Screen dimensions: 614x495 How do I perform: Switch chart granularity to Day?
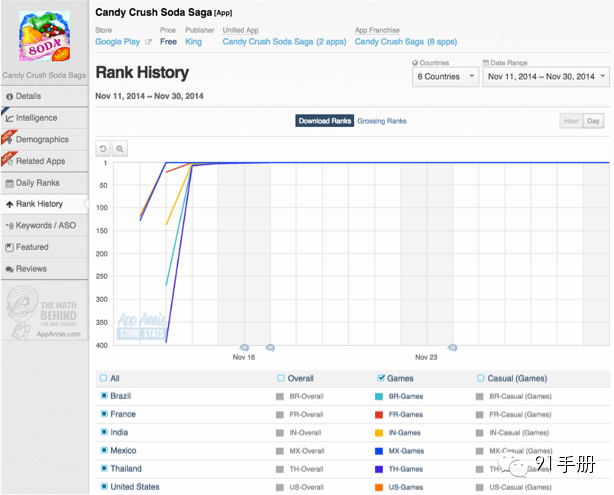click(x=593, y=121)
